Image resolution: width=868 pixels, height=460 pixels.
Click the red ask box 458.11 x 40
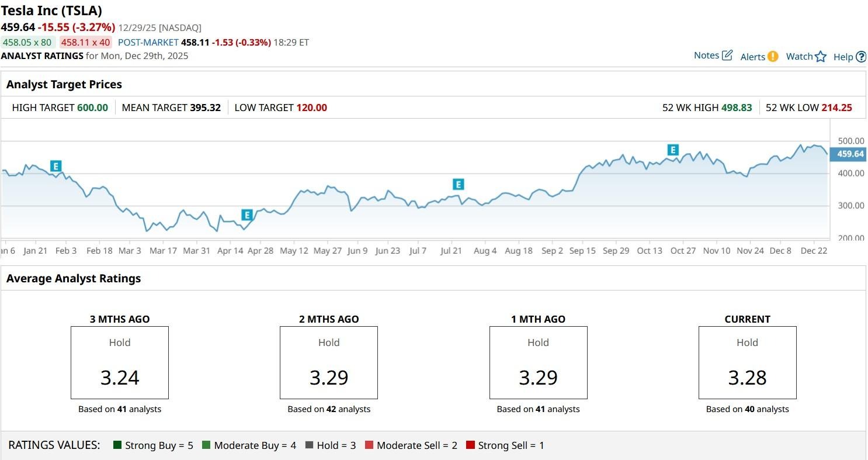(86, 42)
